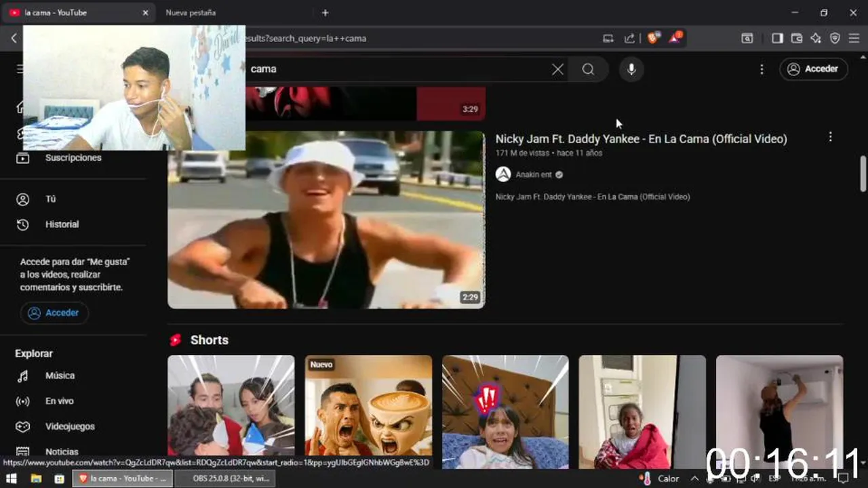868x488 pixels.
Task: Click 'Nicky Jam Ft. Daddy Yankee - En La Cama' title
Action: pos(641,139)
